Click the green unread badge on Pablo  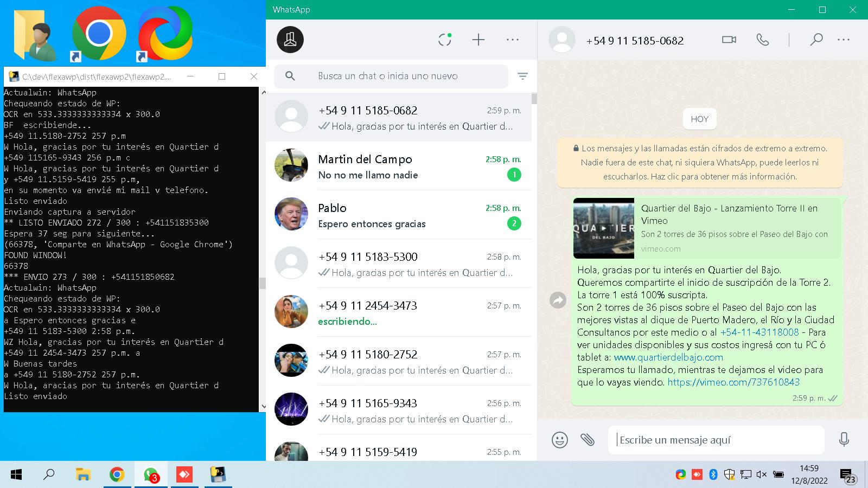coord(514,223)
